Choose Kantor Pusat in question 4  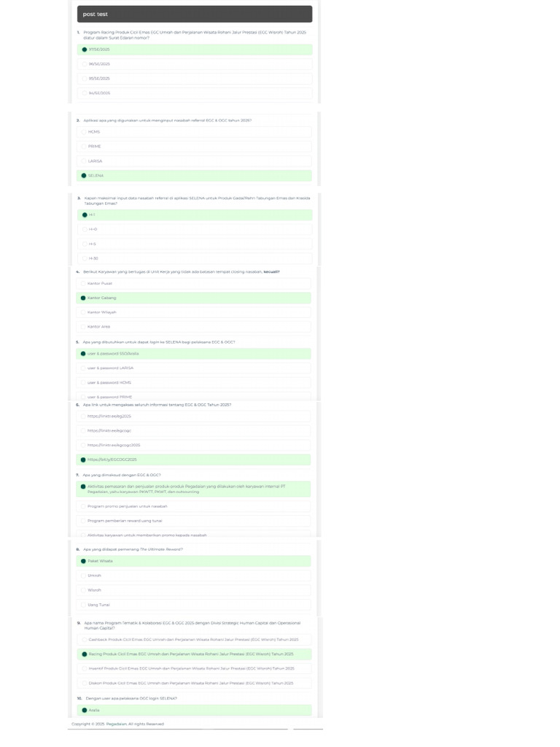(193, 284)
